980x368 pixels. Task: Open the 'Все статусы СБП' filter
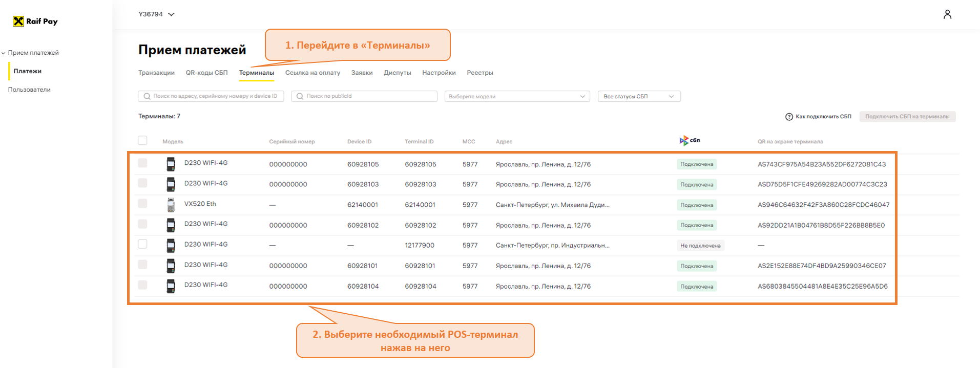tap(639, 96)
